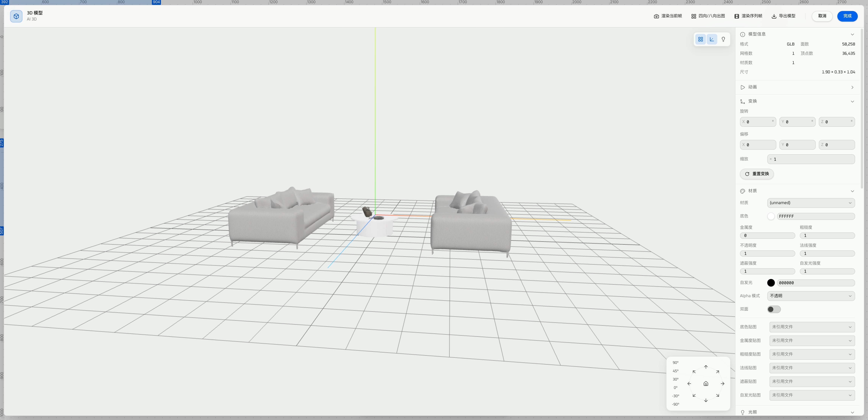
Task: Toggle the 双面 switch
Action: click(x=774, y=309)
